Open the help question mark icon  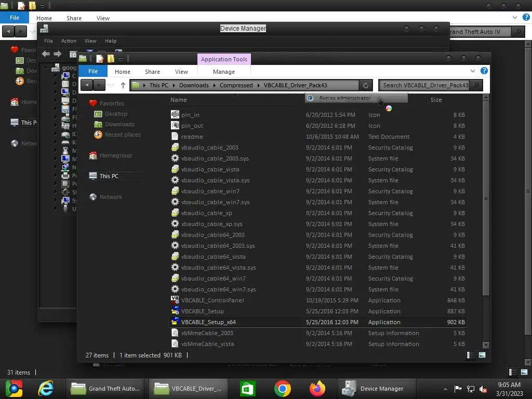click(x=484, y=71)
